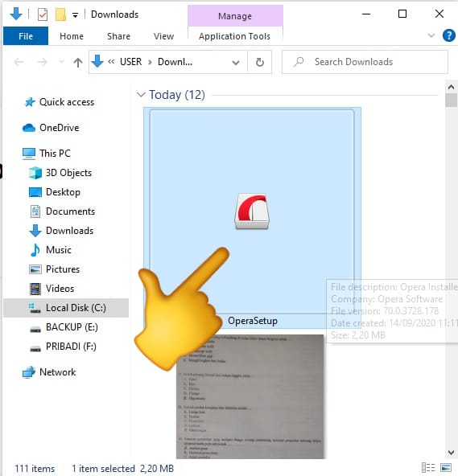
Task: Open the Application Tools tab
Action: (234, 36)
